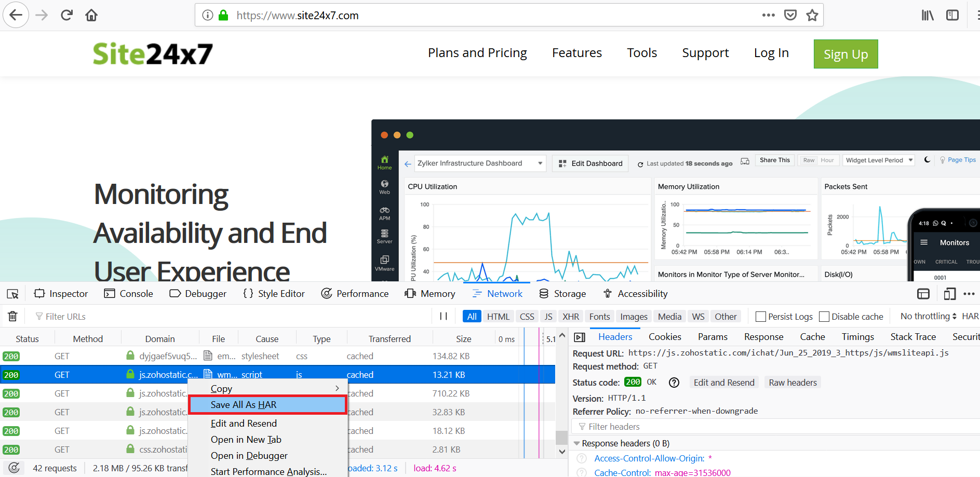Screen dimensions: 980x477
Task: Toggle the browser sidebar icon
Action: coord(952,15)
